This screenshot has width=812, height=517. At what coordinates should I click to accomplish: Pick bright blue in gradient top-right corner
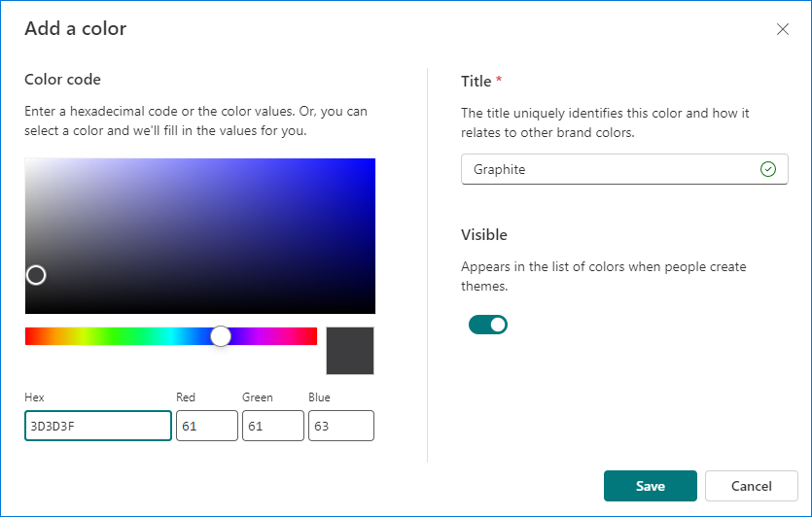(x=371, y=162)
